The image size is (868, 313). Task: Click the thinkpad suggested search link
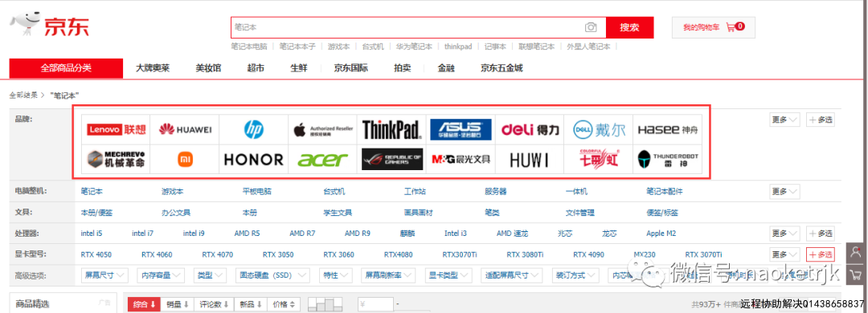pyautogui.click(x=458, y=47)
